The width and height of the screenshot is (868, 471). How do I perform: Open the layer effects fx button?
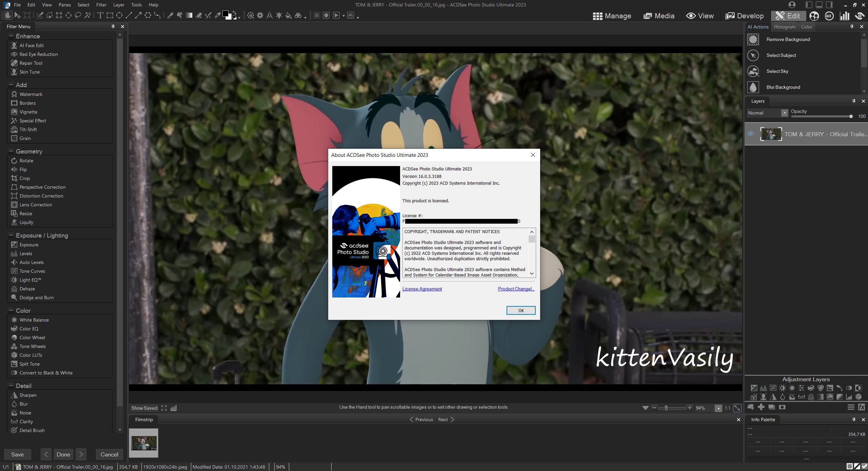point(861,407)
